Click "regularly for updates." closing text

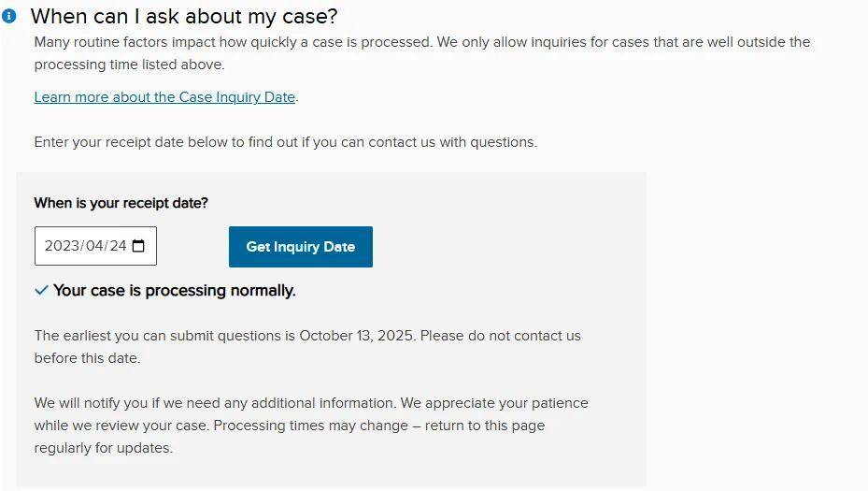(x=103, y=448)
